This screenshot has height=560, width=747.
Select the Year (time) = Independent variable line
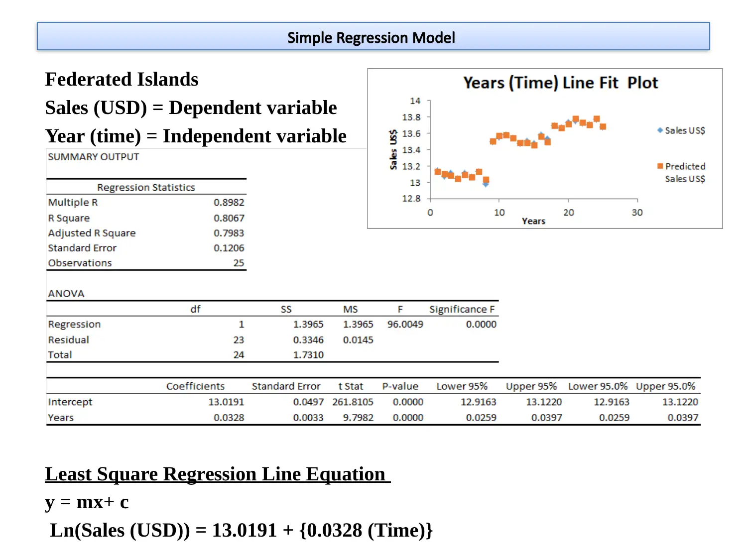coord(196,136)
